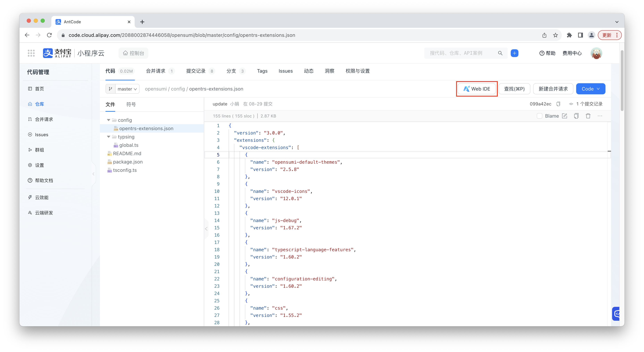Launch the Web IDE

pyautogui.click(x=477, y=89)
